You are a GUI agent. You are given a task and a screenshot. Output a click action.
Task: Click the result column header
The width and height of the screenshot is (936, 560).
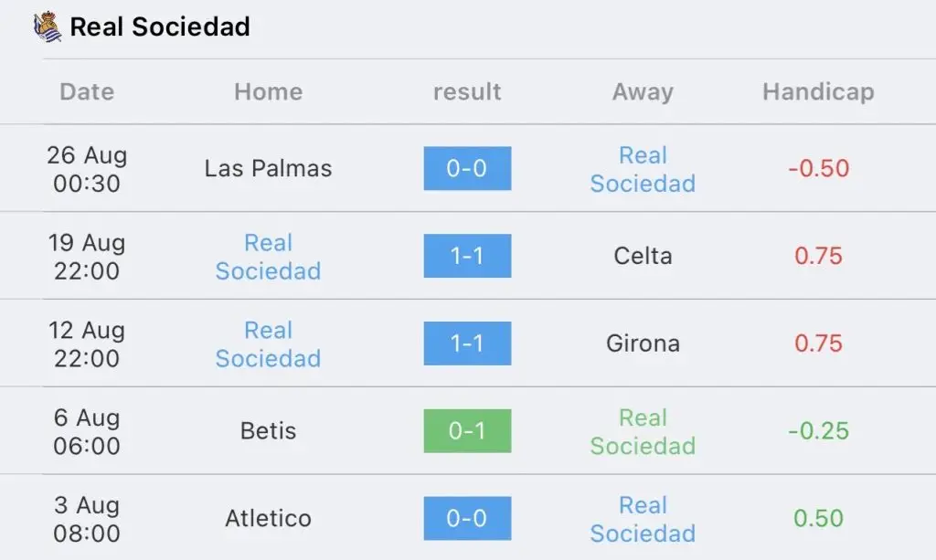click(x=467, y=92)
